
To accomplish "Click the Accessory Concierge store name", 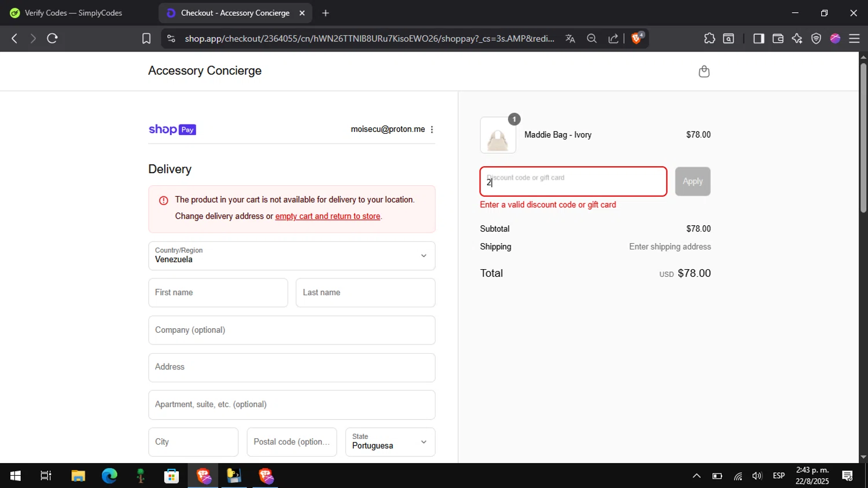I will pyautogui.click(x=205, y=71).
